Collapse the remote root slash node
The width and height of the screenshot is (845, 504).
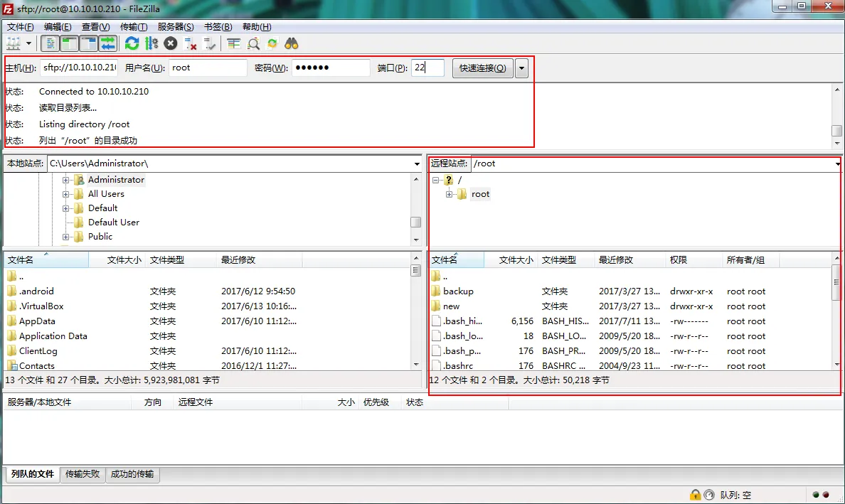point(435,180)
